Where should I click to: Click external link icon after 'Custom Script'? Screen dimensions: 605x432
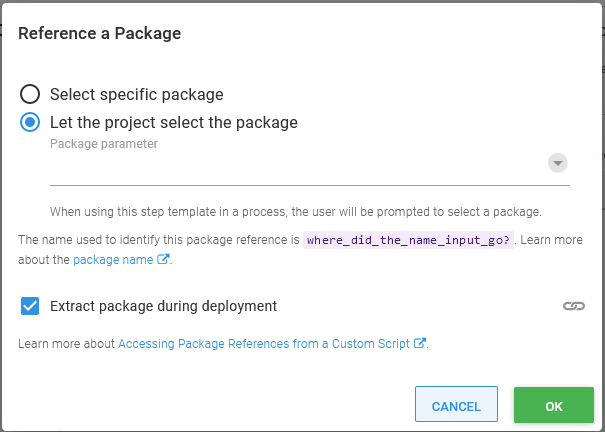(420, 343)
